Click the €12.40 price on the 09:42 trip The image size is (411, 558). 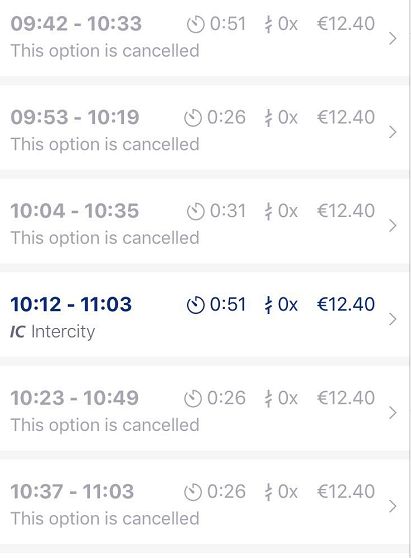[x=346, y=24]
